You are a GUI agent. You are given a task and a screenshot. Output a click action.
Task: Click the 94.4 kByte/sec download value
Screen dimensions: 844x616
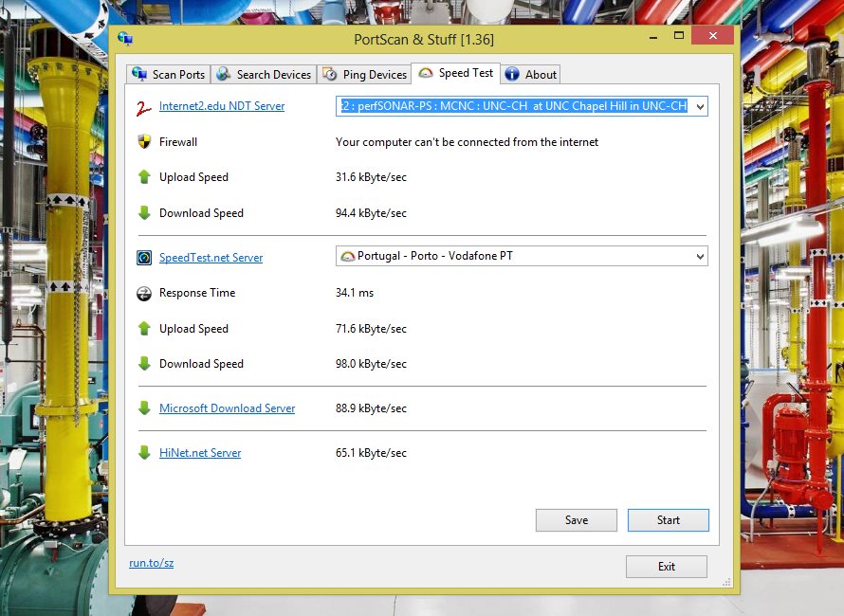point(371,213)
